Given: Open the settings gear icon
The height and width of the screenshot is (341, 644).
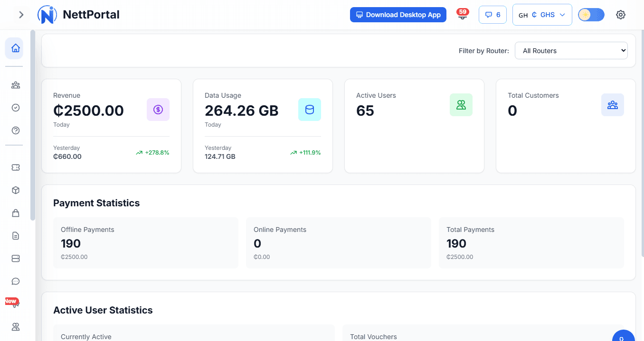Looking at the screenshot, I should coord(620,15).
